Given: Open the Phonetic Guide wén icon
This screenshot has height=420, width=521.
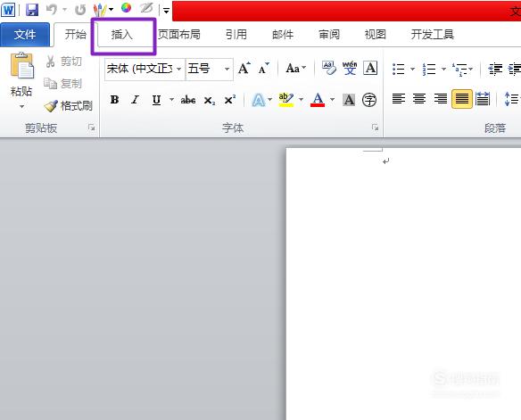Looking at the screenshot, I should click(350, 68).
